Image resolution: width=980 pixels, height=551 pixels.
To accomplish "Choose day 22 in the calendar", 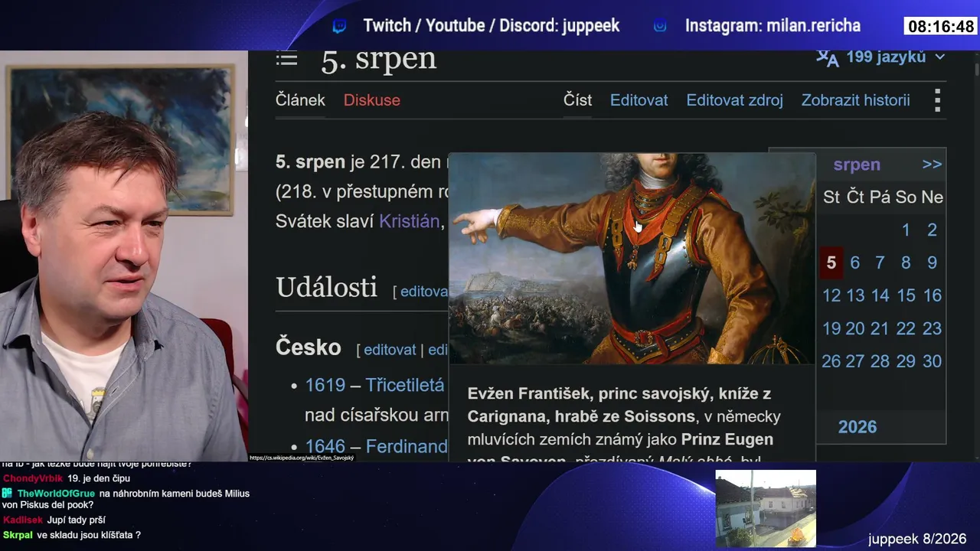I will pyautogui.click(x=906, y=328).
